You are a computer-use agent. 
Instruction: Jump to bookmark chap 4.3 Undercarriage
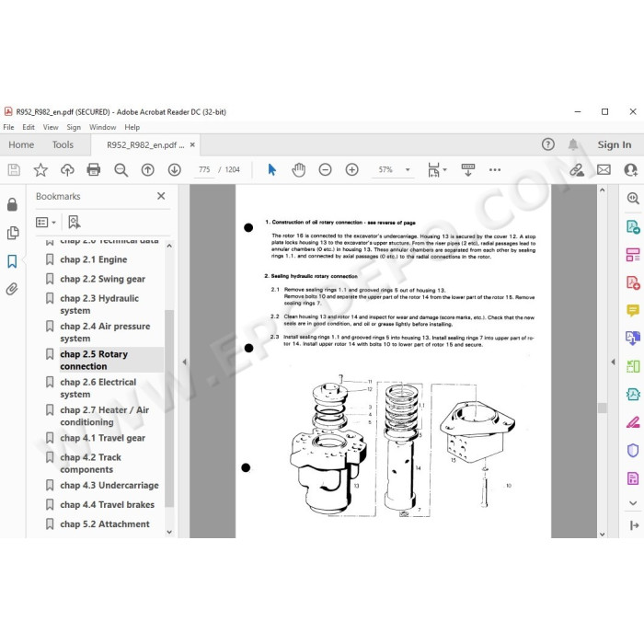(109, 485)
